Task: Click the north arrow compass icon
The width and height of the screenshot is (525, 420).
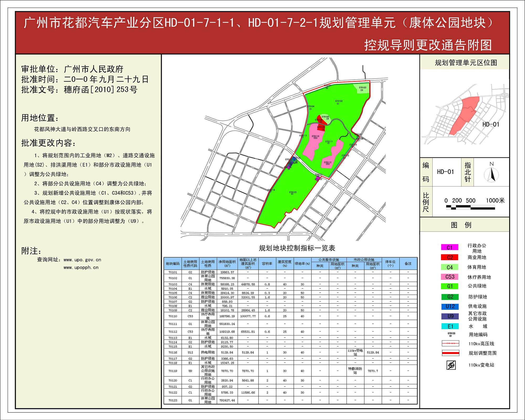Action: coord(491,175)
